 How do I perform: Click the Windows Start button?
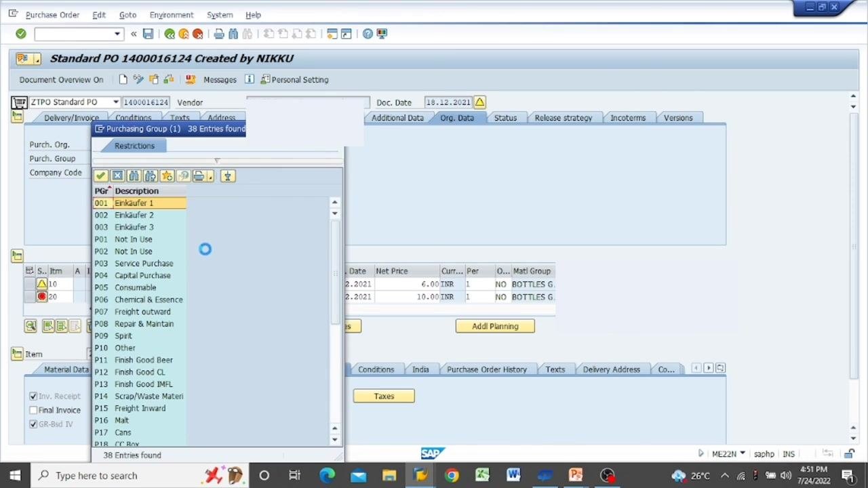15,475
